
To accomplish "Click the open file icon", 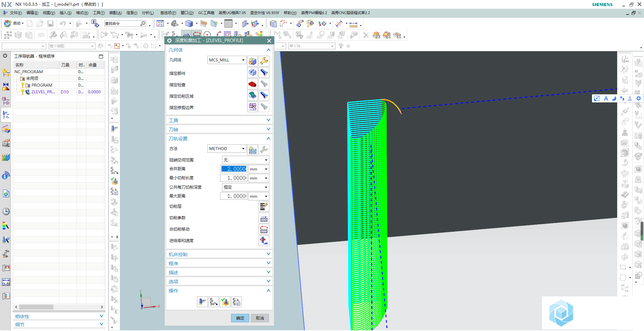I will click(x=40, y=23).
